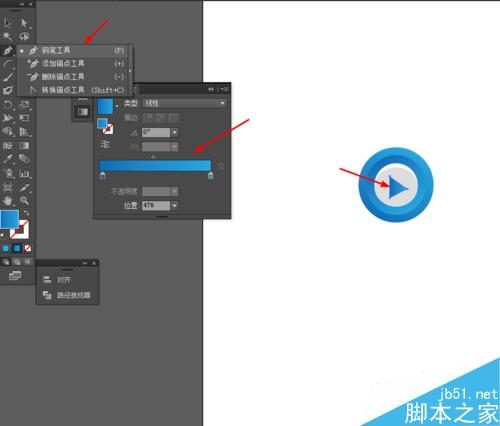
Task: Select the Eyedropper tool
Action: tap(8, 159)
